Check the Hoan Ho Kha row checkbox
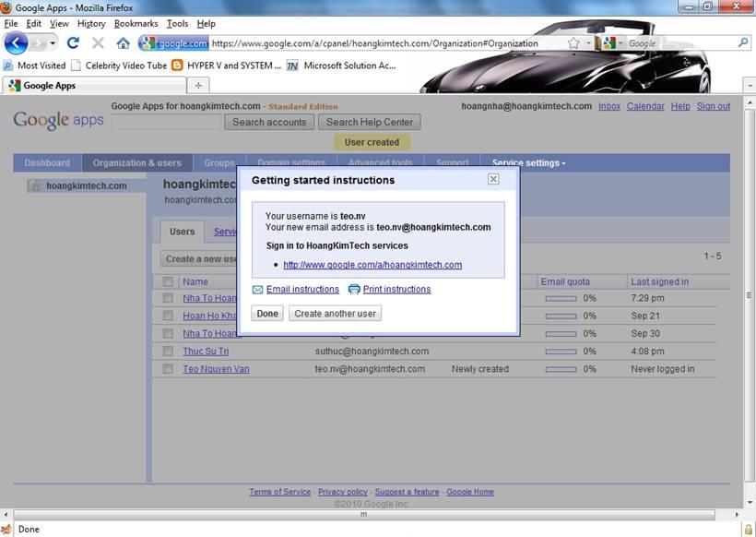 [168, 316]
